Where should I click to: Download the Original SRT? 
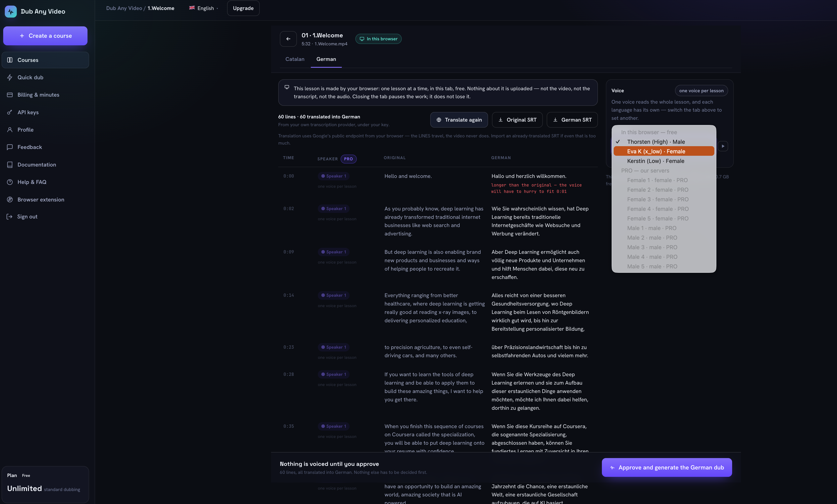coord(517,120)
